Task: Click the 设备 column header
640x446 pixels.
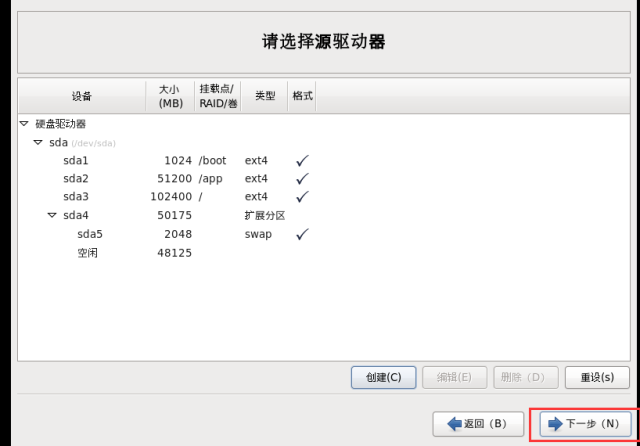Action: tap(82, 96)
